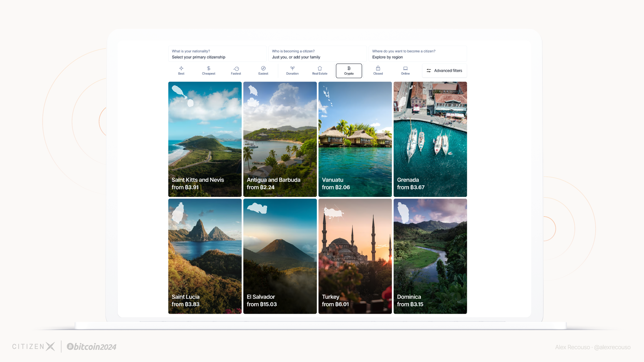
Task: Click the CitizenX logo
Action: click(34, 347)
